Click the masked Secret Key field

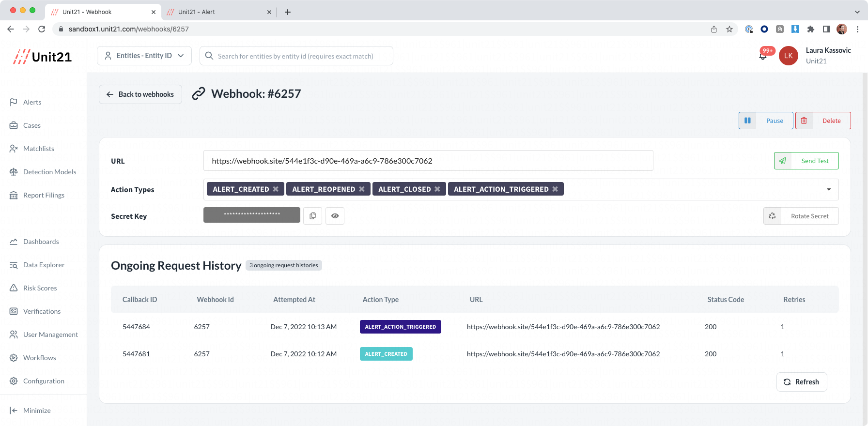(252, 215)
